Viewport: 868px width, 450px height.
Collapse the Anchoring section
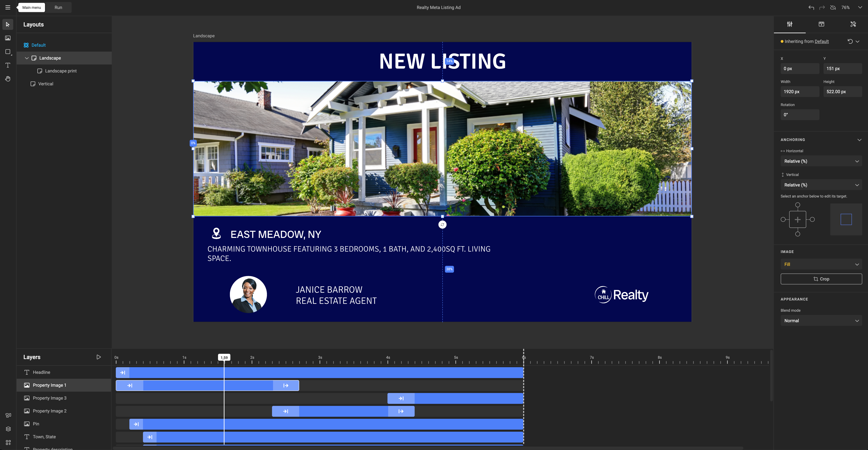(x=859, y=140)
